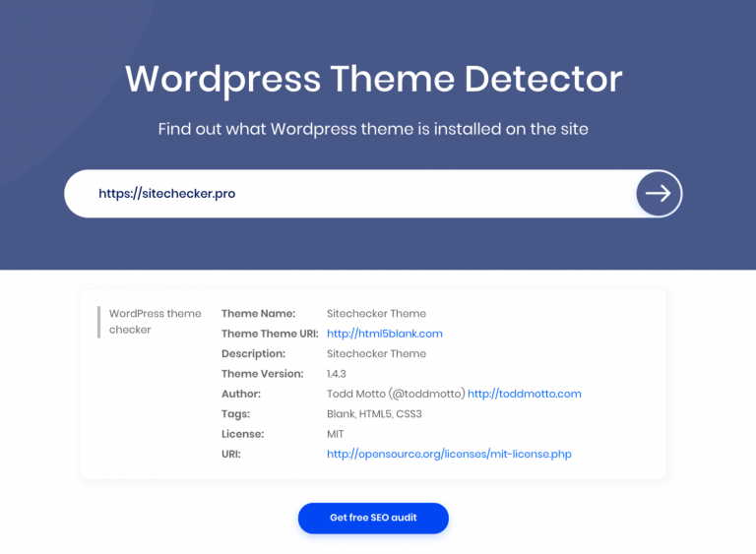This screenshot has height=554, width=756.
Task: Click the License: label
Action: [242, 434]
